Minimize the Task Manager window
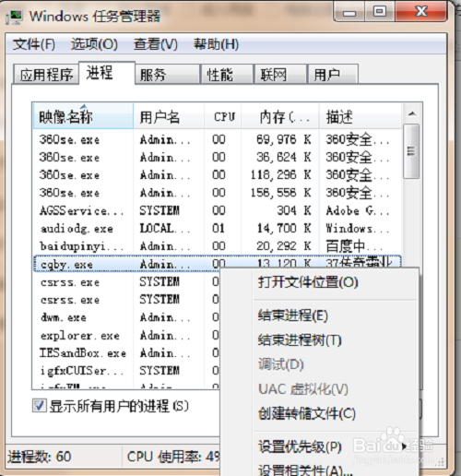Screen dimensions: 461x476 (349, 13)
